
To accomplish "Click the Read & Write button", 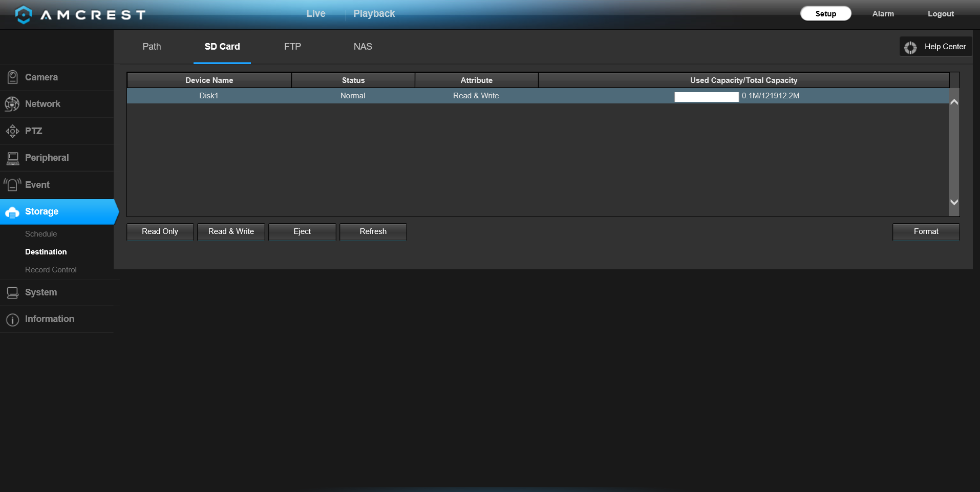I will click(231, 231).
